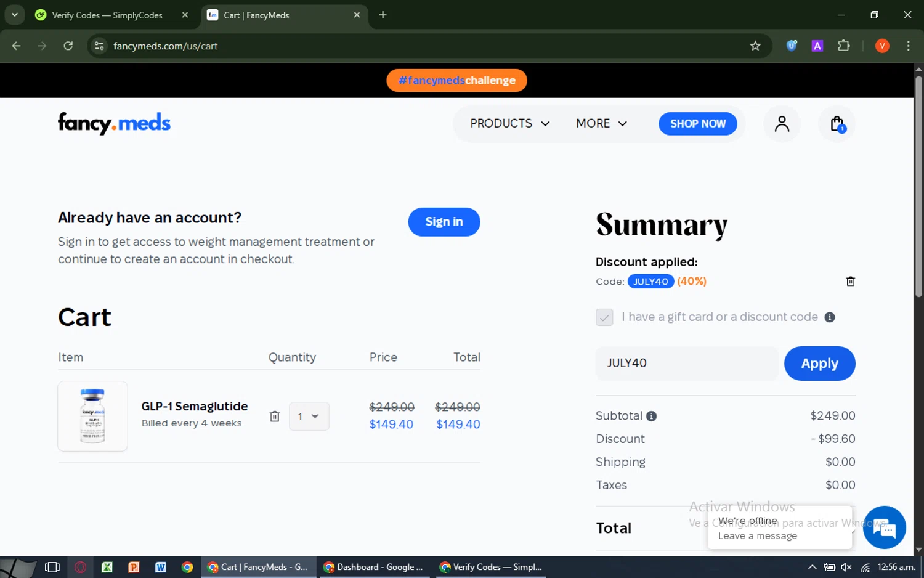Click the GLP-1 Semaglutide product name
Viewport: 924px width, 578px height.
(x=195, y=407)
